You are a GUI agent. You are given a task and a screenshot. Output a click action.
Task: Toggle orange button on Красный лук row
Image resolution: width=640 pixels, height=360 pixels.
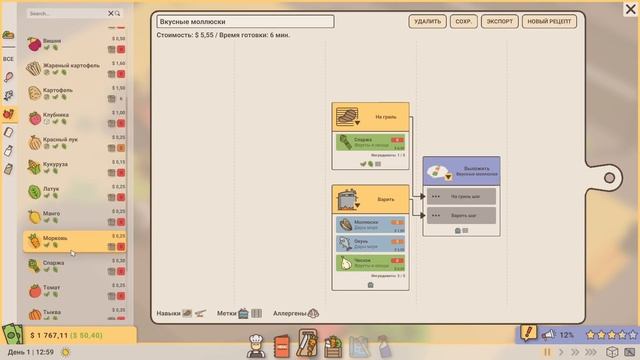click(x=121, y=148)
